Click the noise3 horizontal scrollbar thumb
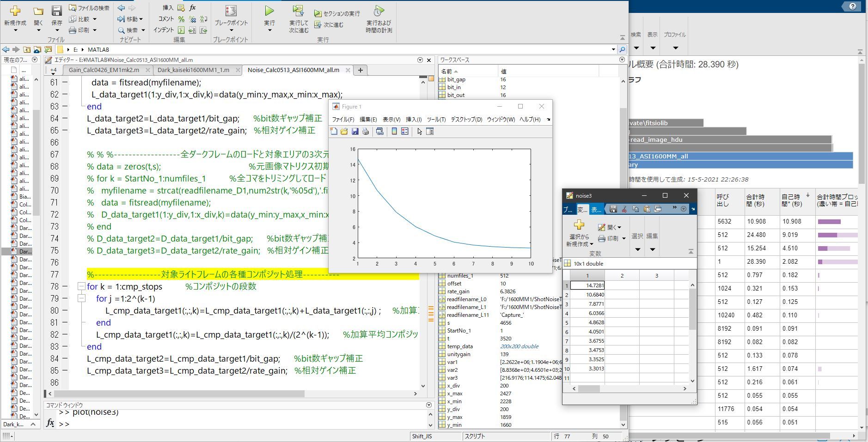 588,388
